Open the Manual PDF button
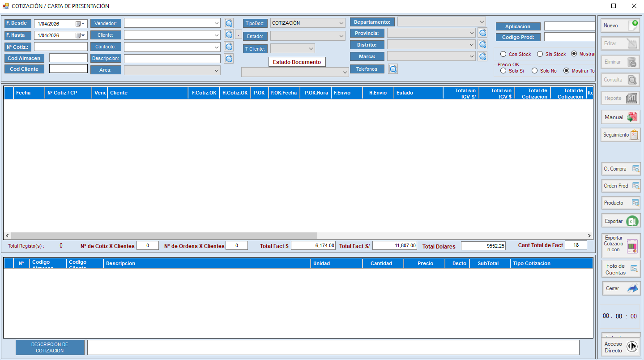This screenshot has height=360, width=644. [620, 117]
